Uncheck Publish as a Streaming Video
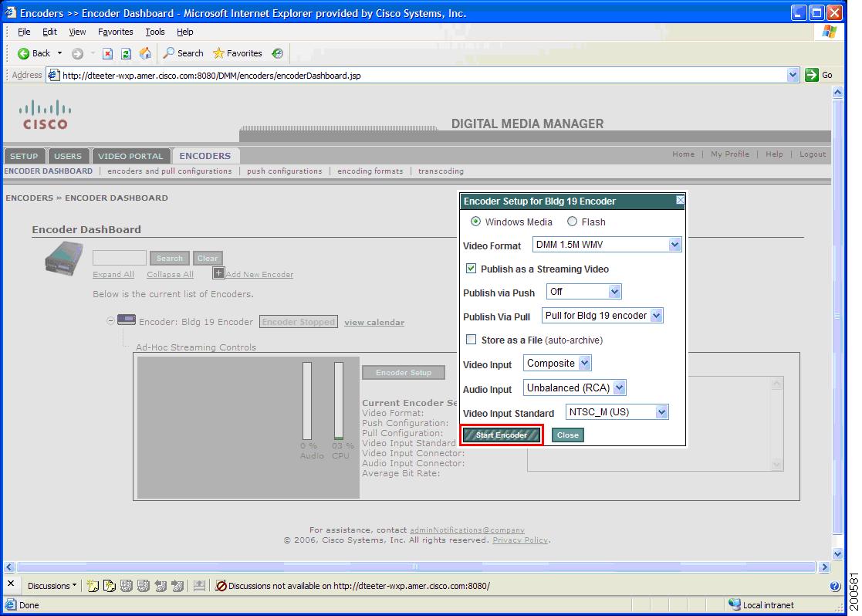Viewport: 862px width, 616px height. tap(473, 269)
